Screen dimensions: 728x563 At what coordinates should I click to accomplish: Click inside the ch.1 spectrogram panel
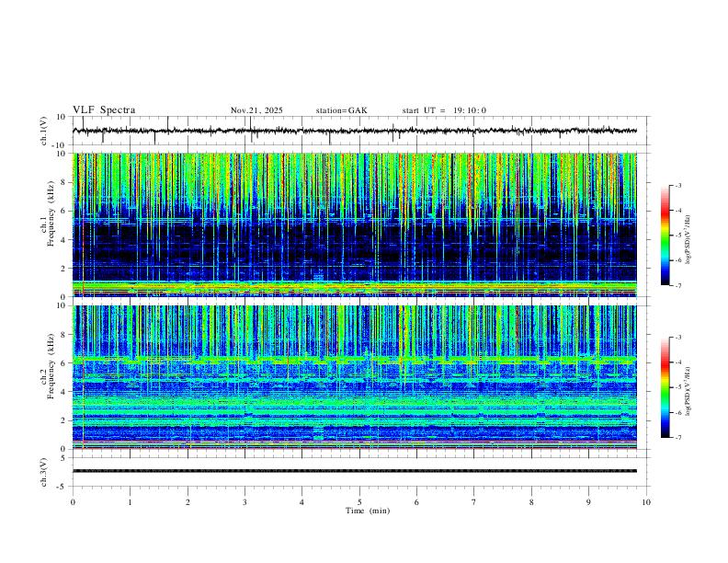point(355,224)
